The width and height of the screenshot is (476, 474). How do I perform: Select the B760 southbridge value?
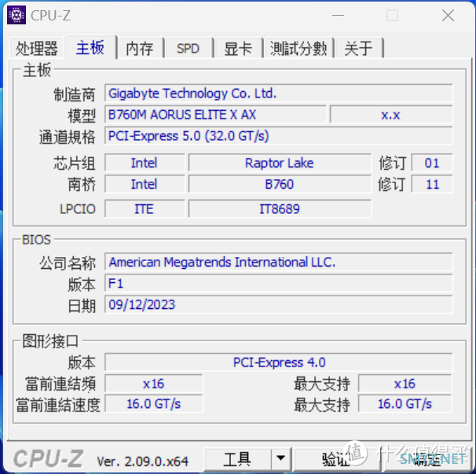coord(280,184)
